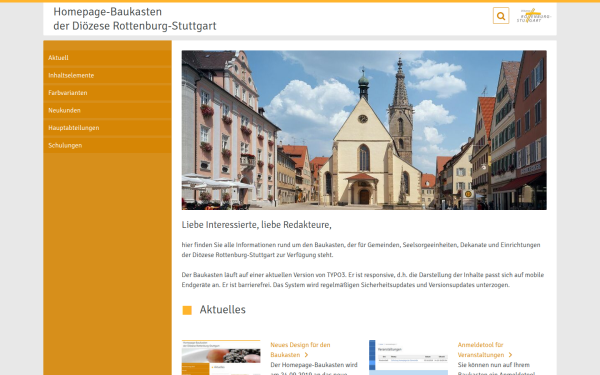
Task: Click paragraph starting 'hier finden Sie alle'
Action: [361, 250]
